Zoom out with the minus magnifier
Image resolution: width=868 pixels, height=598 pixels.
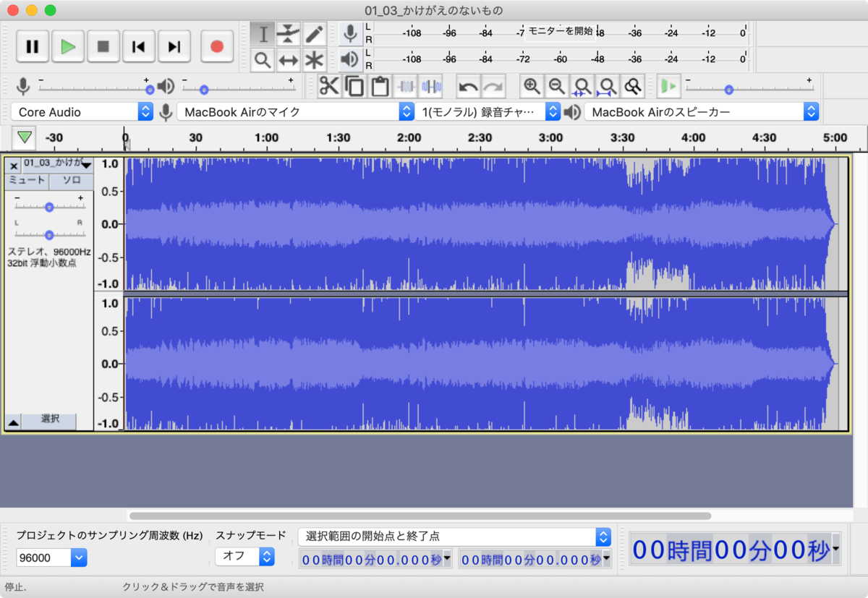[x=557, y=87]
